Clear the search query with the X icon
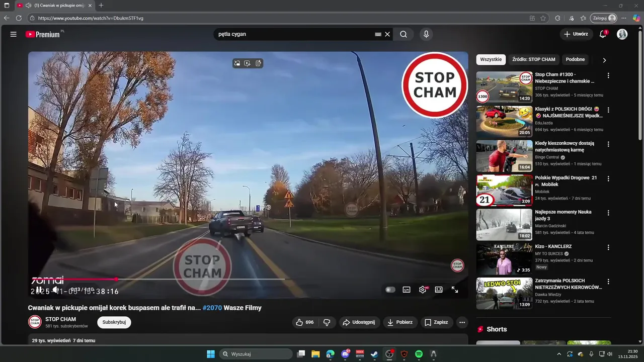 pos(387,34)
